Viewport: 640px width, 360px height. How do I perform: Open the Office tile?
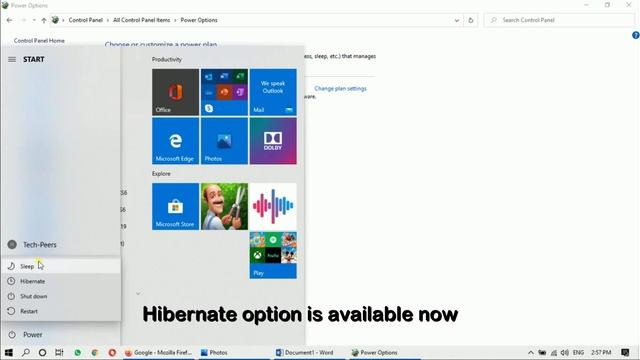tap(176, 92)
